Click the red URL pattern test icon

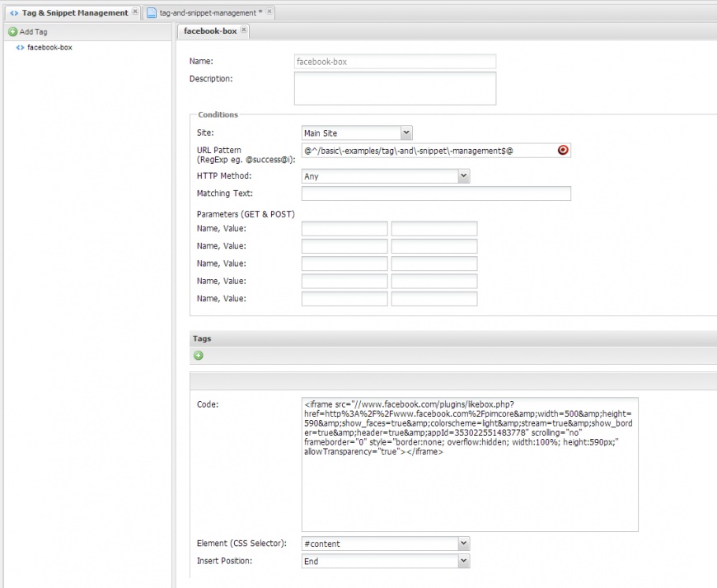[x=563, y=151]
